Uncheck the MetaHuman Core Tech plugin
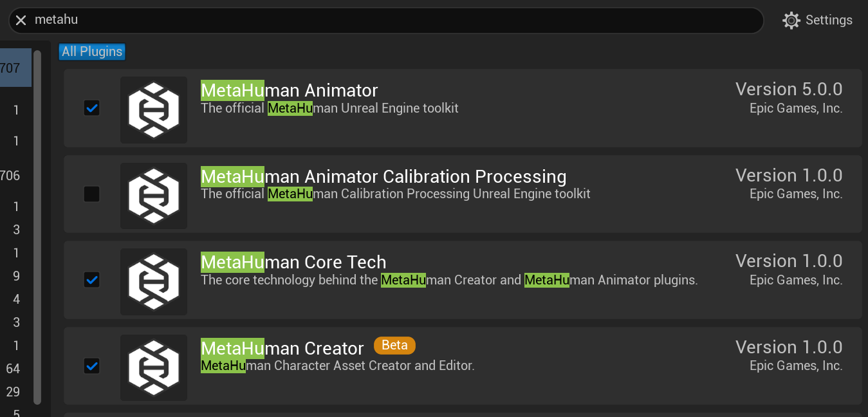The image size is (868, 417). pyautogui.click(x=92, y=280)
